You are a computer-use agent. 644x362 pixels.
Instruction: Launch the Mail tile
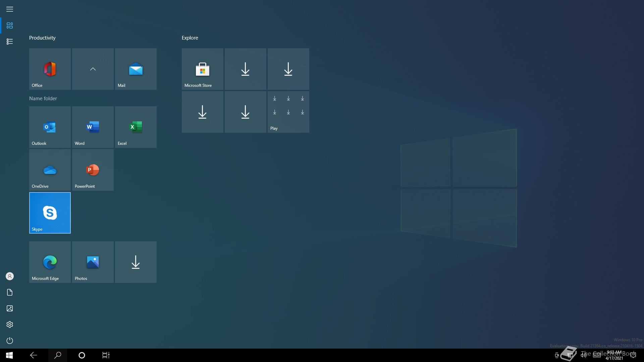coord(136,69)
